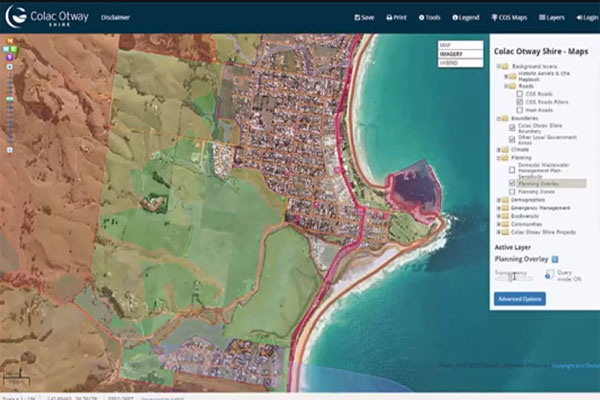The width and height of the screenshot is (600, 400).
Task: Toggle the Main Roads checkbox
Action: tap(520, 110)
